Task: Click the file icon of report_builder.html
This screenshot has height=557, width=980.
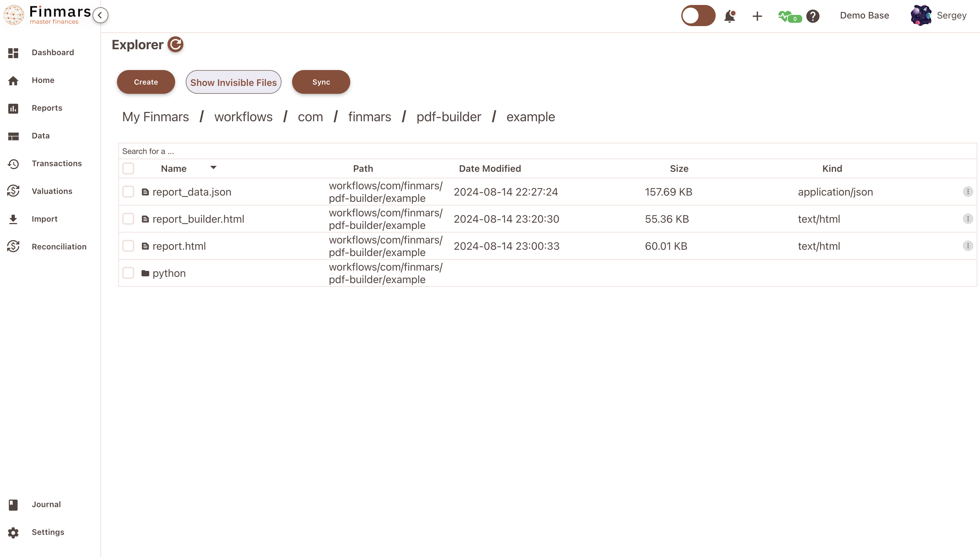Action: (145, 219)
